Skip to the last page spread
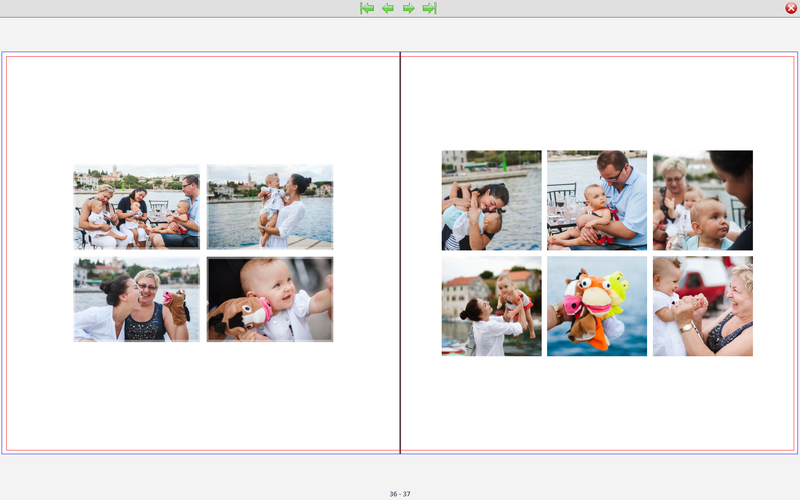Image resolution: width=800 pixels, height=500 pixels. (430, 8)
